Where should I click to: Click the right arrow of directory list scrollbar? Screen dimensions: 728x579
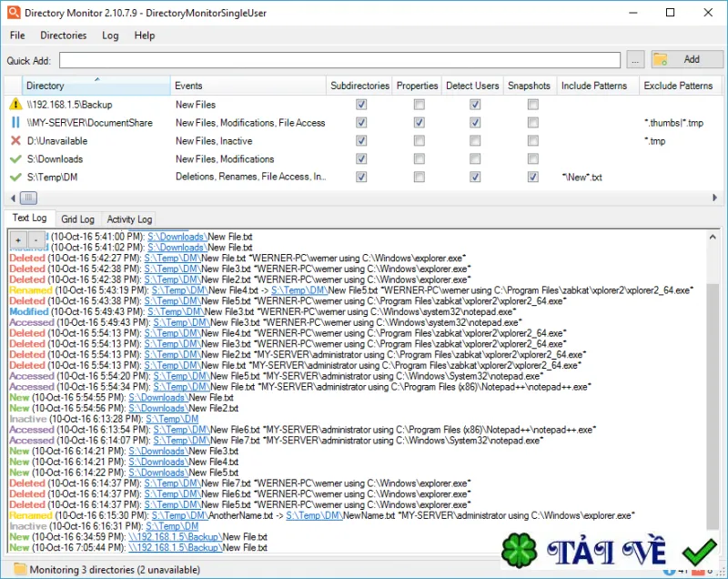714,198
